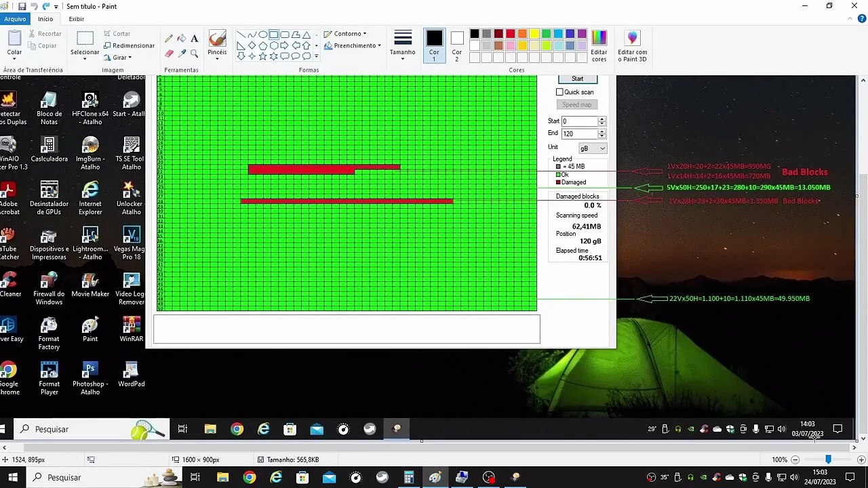
Task: Select the Pencil tool
Action: pyautogui.click(x=169, y=39)
